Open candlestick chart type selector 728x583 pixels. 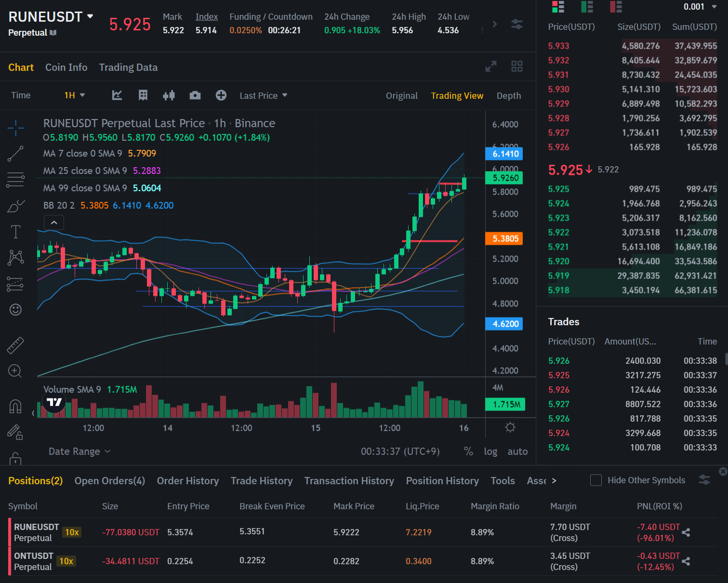(x=169, y=95)
